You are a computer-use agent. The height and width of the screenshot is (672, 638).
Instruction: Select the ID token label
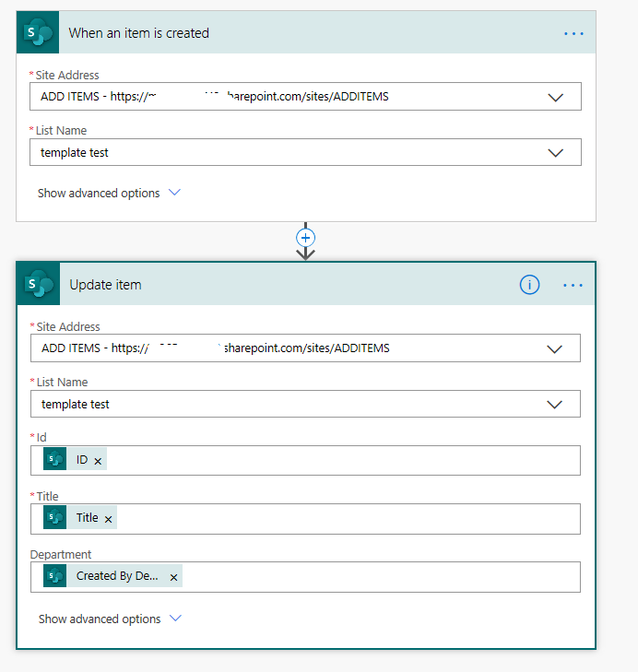[82, 459]
